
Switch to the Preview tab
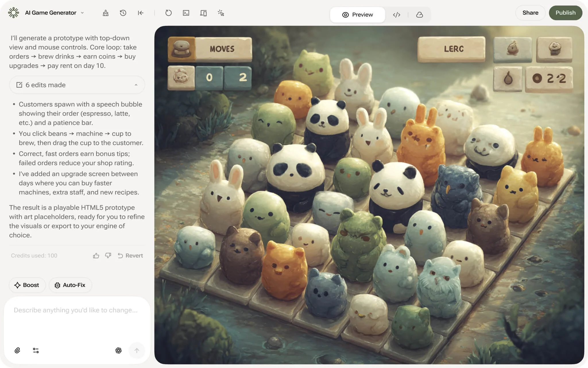click(x=357, y=15)
